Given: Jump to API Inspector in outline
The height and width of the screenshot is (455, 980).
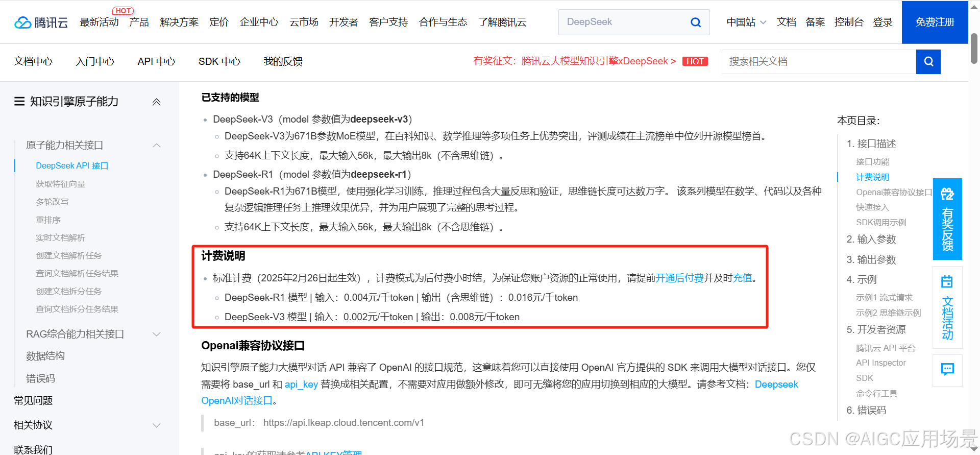Looking at the screenshot, I should click(881, 363).
